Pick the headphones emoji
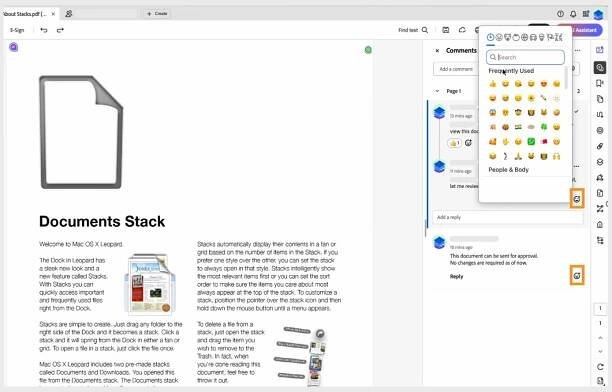612x392 pixels. pos(556,156)
